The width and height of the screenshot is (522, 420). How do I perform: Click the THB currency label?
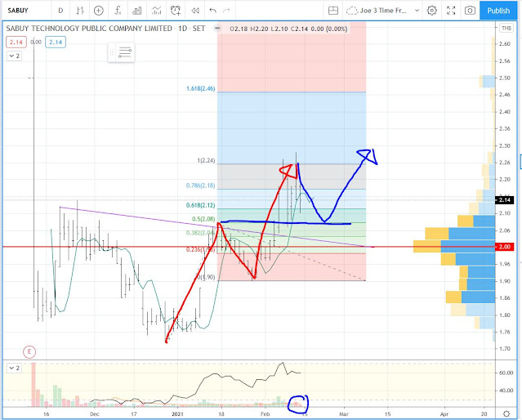coord(506,29)
